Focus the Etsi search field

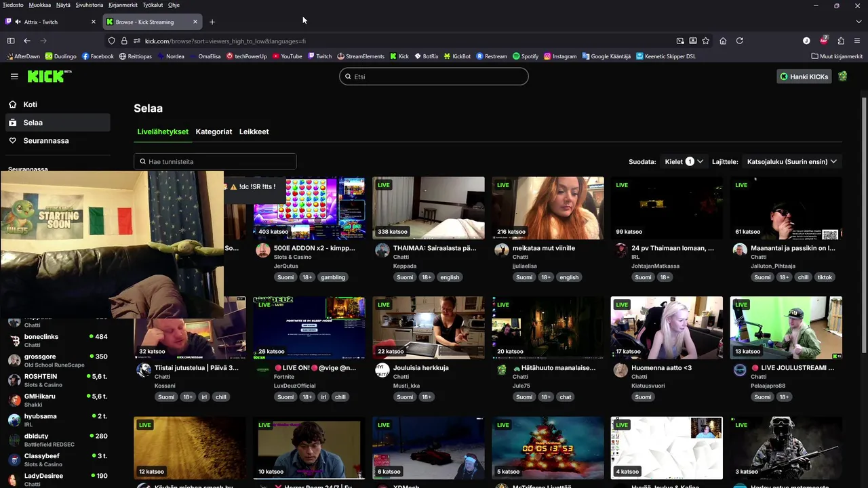434,77
